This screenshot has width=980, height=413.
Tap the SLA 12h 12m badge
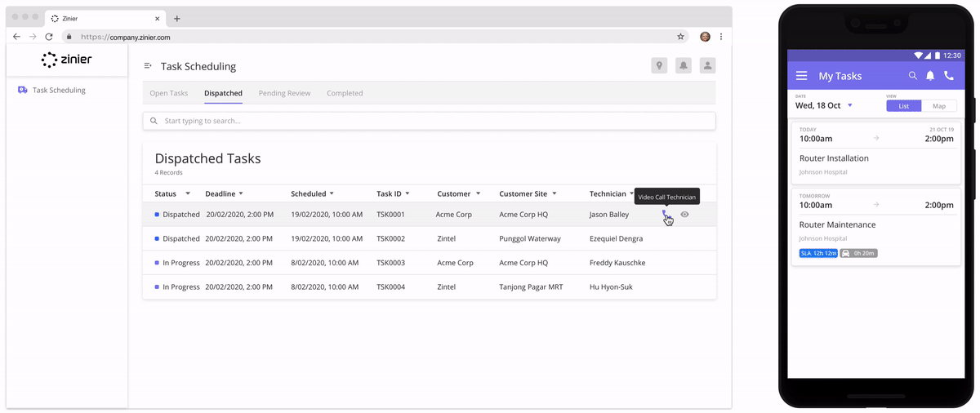(818, 253)
